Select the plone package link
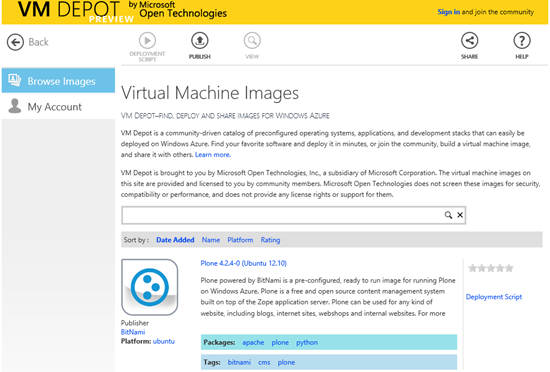Viewport: 550px width, 372px height. [x=280, y=343]
